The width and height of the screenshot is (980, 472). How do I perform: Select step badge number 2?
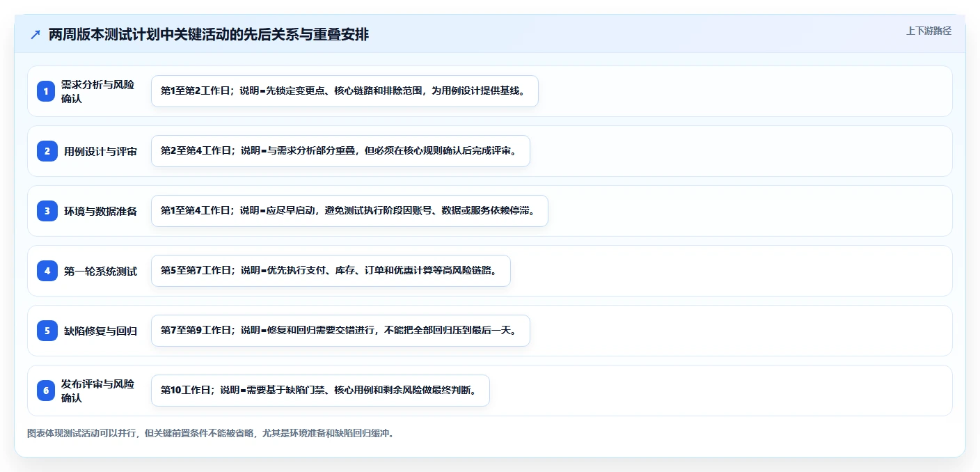click(47, 151)
